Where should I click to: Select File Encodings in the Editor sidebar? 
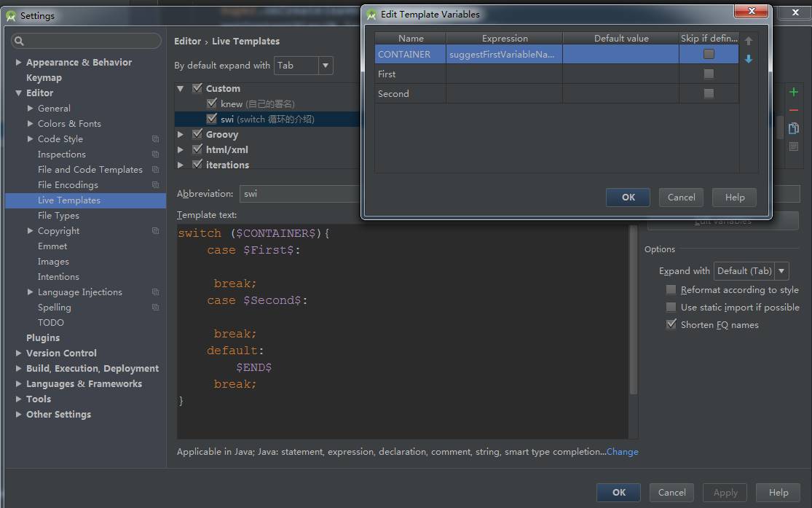[68, 184]
